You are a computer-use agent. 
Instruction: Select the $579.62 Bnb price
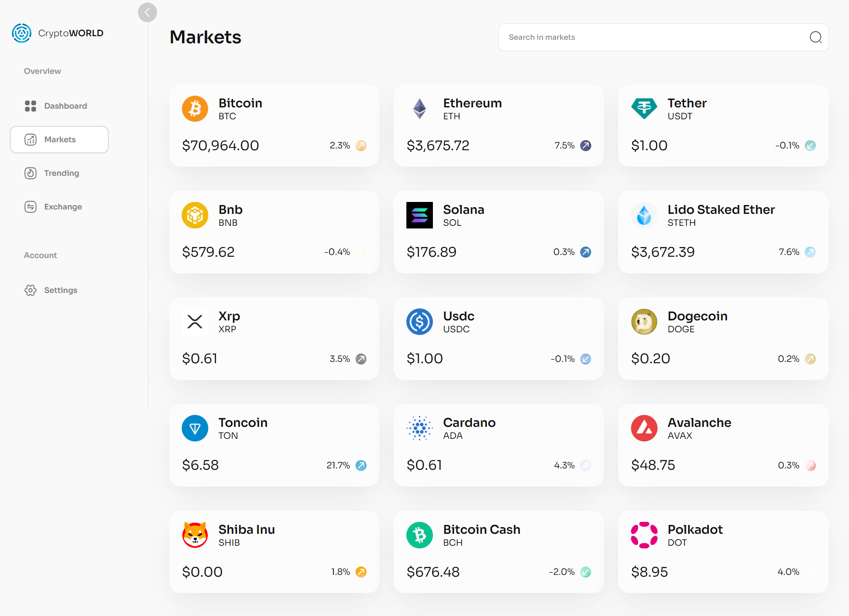[208, 252]
